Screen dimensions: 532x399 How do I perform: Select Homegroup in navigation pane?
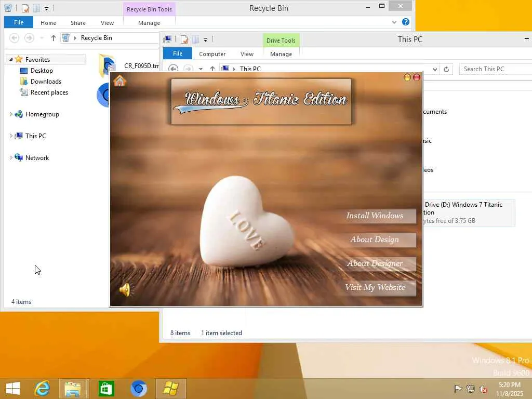pyautogui.click(x=42, y=114)
